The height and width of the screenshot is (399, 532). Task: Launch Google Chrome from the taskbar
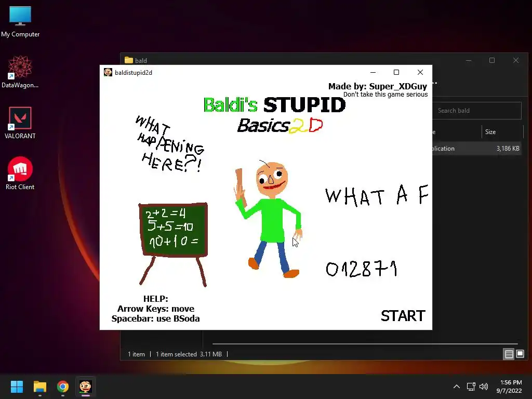(x=63, y=387)
